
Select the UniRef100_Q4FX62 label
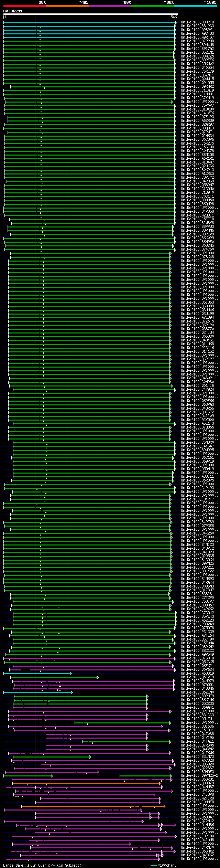click(x=197, y=855)
